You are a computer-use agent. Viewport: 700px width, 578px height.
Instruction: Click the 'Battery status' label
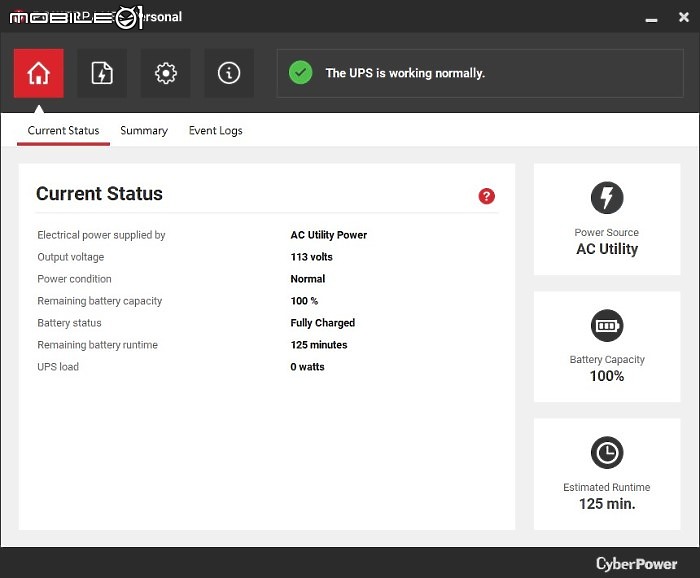[69, 323]
